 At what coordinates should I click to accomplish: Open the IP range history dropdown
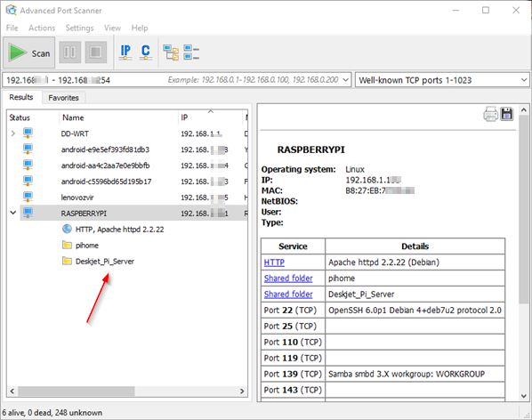click(345, 80)
